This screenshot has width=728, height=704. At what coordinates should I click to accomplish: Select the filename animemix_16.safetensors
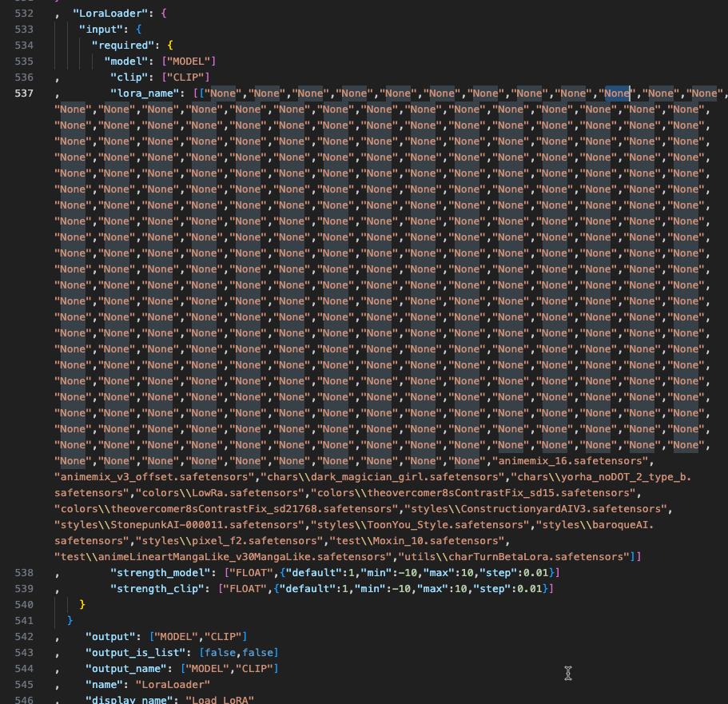point(573,460)
